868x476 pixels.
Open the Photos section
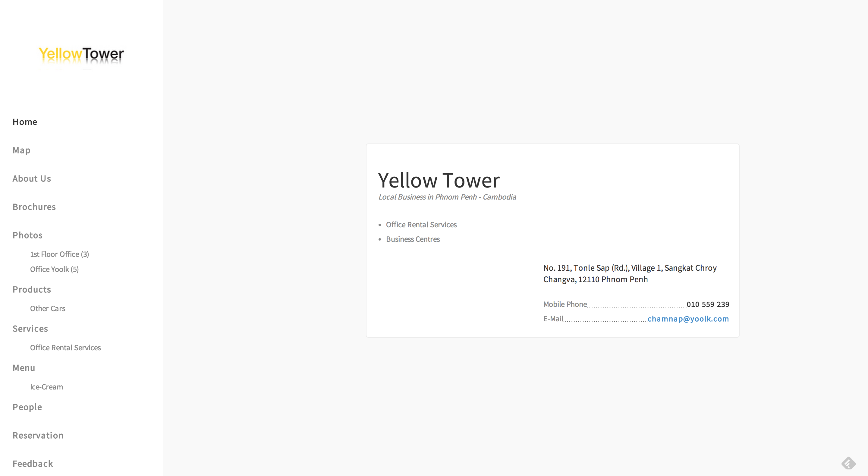[x=28, y=235]
